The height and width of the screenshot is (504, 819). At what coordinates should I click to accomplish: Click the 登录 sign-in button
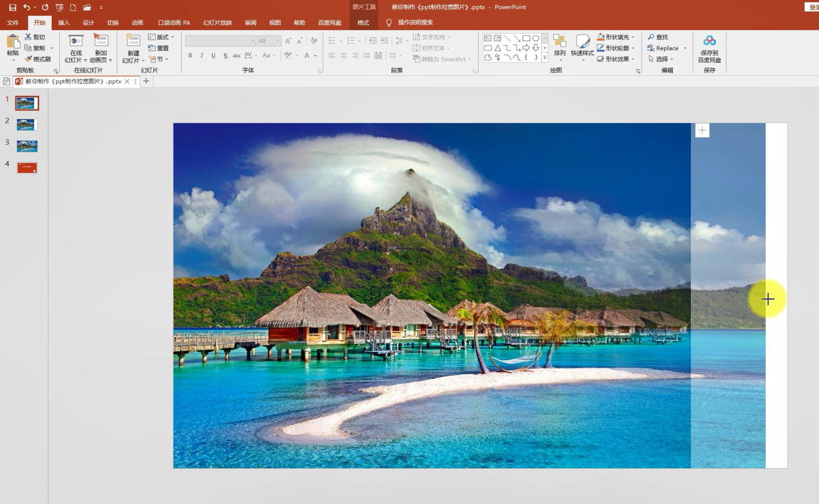click(x=812, y=7)
